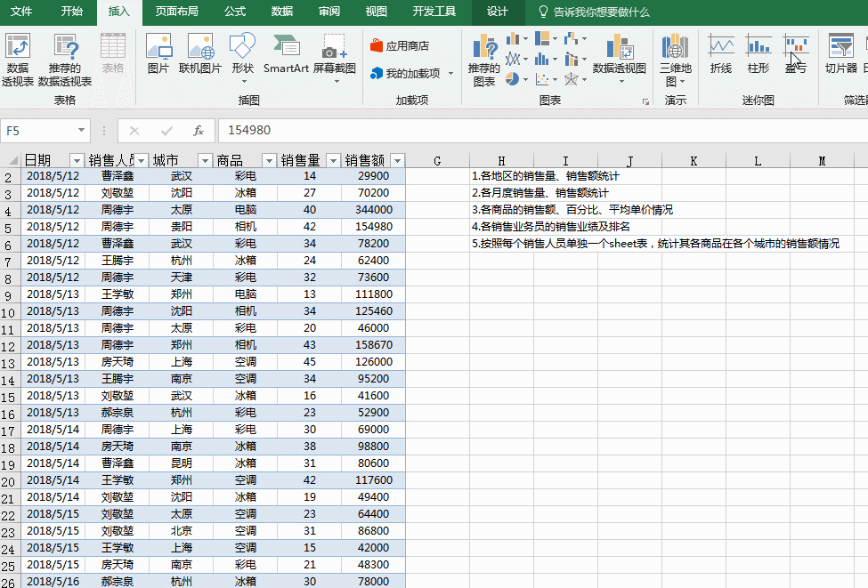Open Recommended PivotTables (推荐的数据透视表)

65,60
